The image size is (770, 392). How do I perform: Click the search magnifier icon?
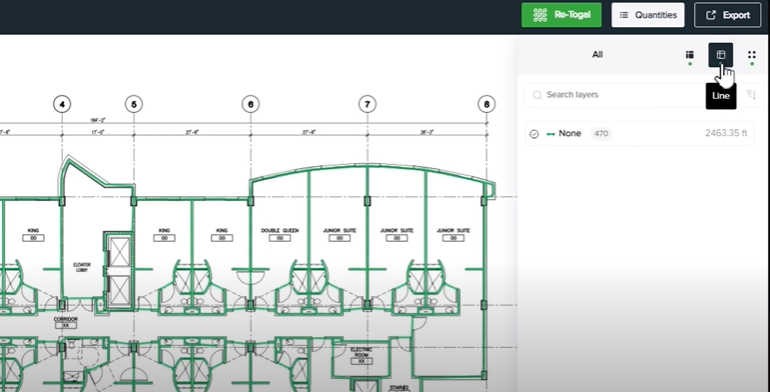tap(537, 95)
